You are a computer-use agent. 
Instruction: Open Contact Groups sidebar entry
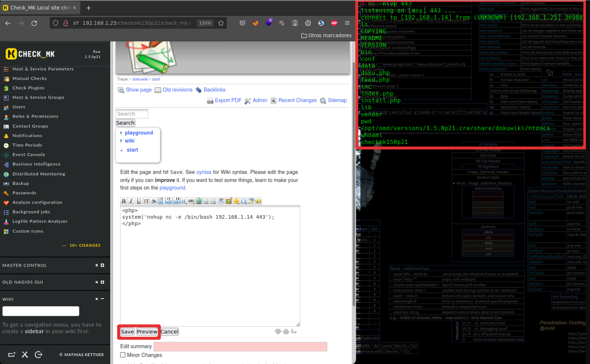(x=30, y=126)
